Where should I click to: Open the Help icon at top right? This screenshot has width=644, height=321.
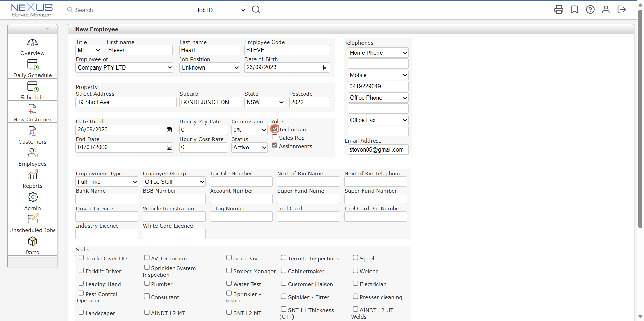(x=590, y=10)
